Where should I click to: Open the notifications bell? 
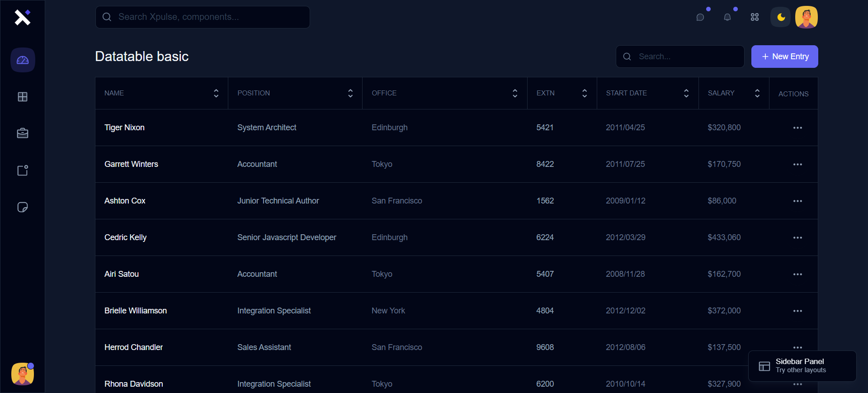point(727,17)
